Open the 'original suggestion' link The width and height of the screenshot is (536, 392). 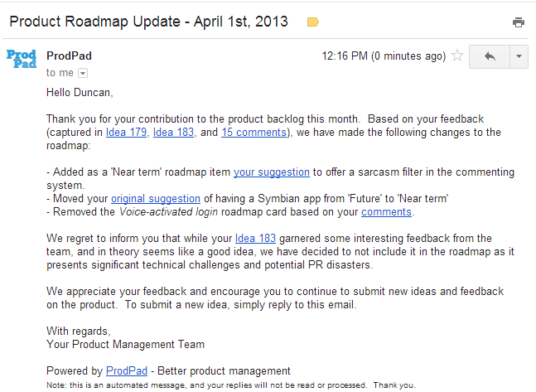(156, 199)
